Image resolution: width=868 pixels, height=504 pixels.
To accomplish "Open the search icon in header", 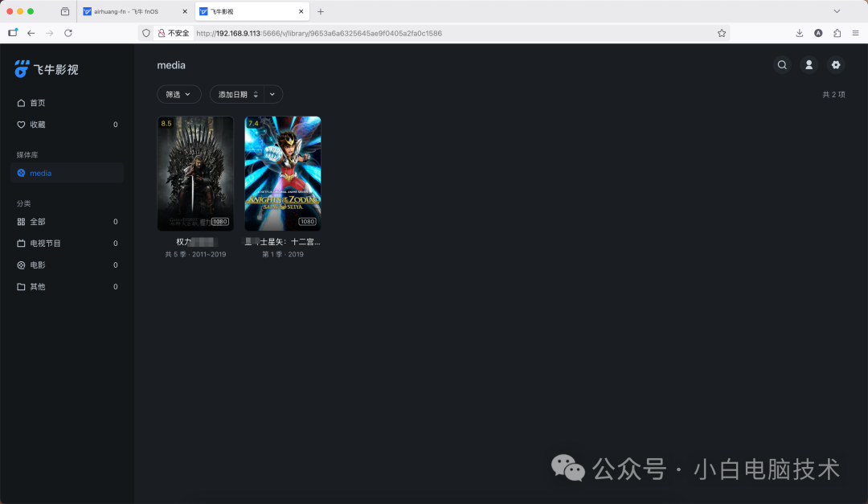I will (782, 65).
